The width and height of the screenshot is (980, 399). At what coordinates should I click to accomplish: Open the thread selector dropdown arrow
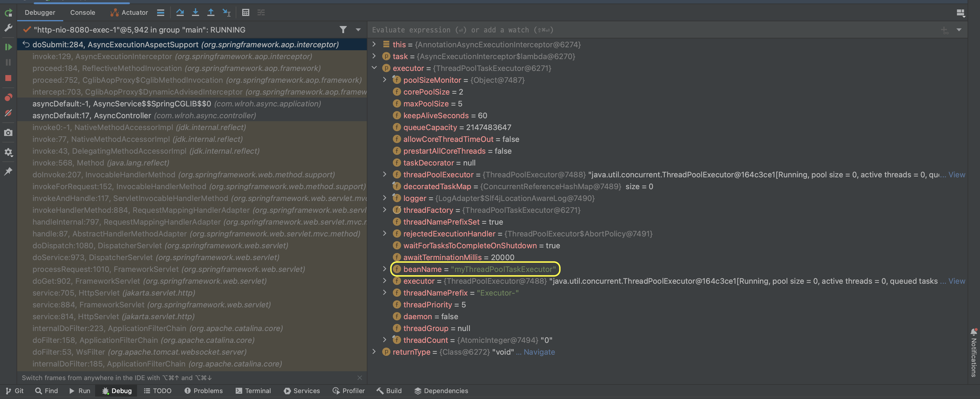click(358, 30)
